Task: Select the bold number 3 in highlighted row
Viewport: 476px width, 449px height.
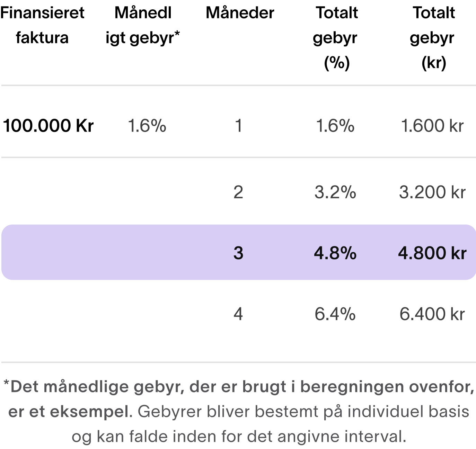Action: [x=238, y=253]
